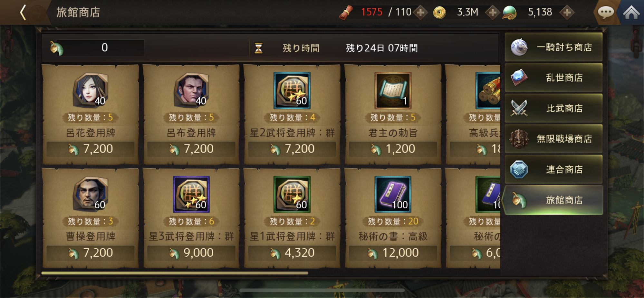644x298 pixels.
Task: Open the 比武商店 tab
Action: [x=553, y=108]
